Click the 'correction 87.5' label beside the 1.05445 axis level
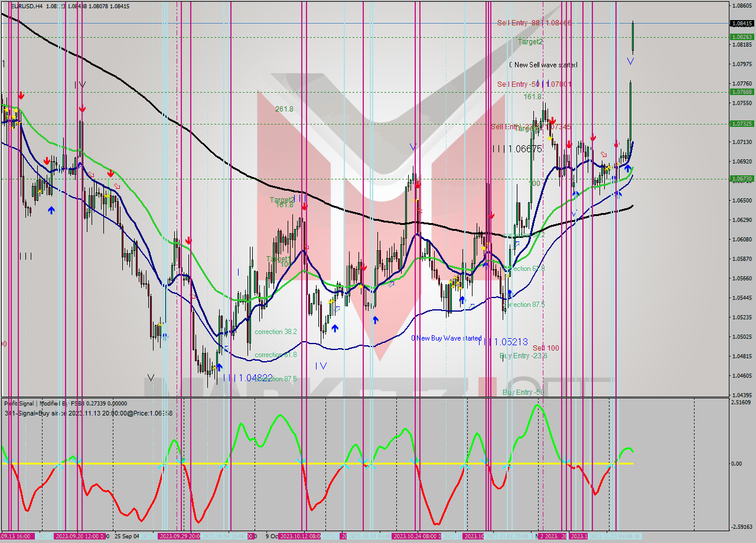 [524, 305]
